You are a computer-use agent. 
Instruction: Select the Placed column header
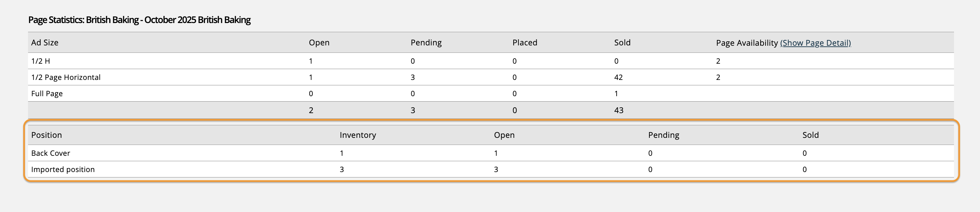click(525, 43)
